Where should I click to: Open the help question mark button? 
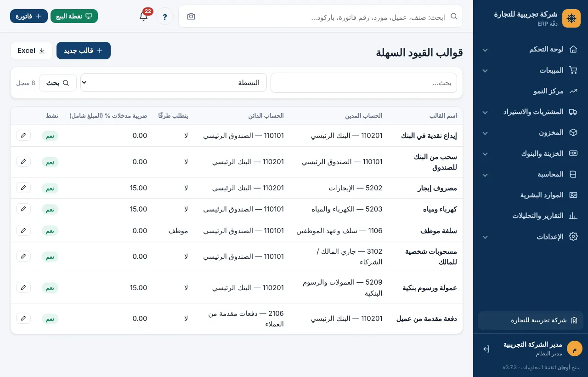click(165, 17)
